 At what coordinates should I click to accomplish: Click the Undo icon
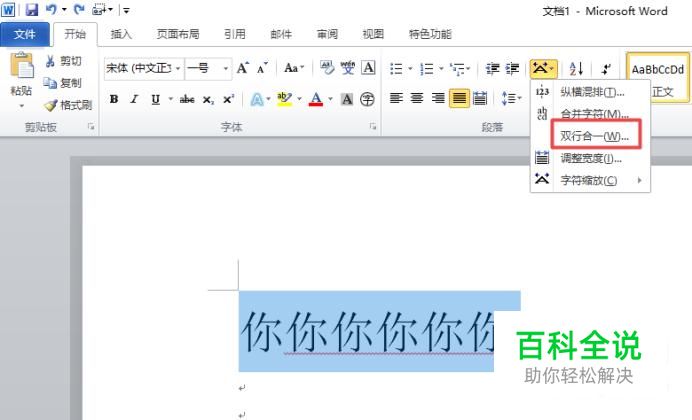click(51, 9)
